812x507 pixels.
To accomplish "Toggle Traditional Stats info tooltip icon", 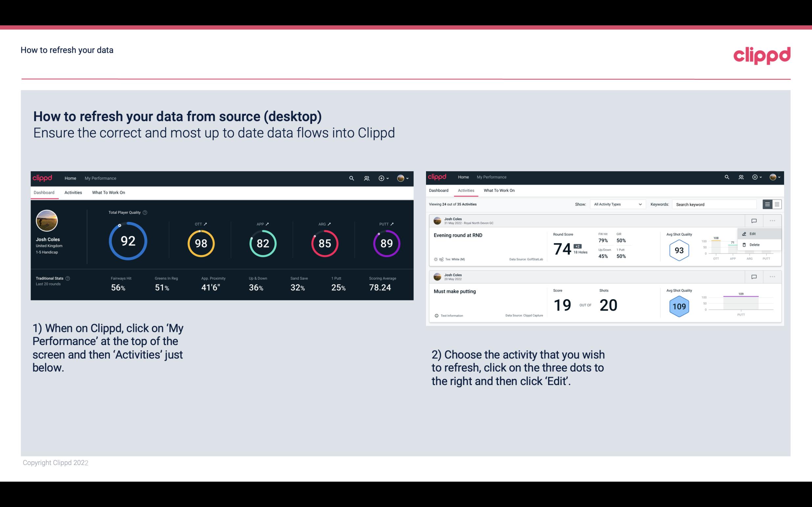I will click(68, 278).
